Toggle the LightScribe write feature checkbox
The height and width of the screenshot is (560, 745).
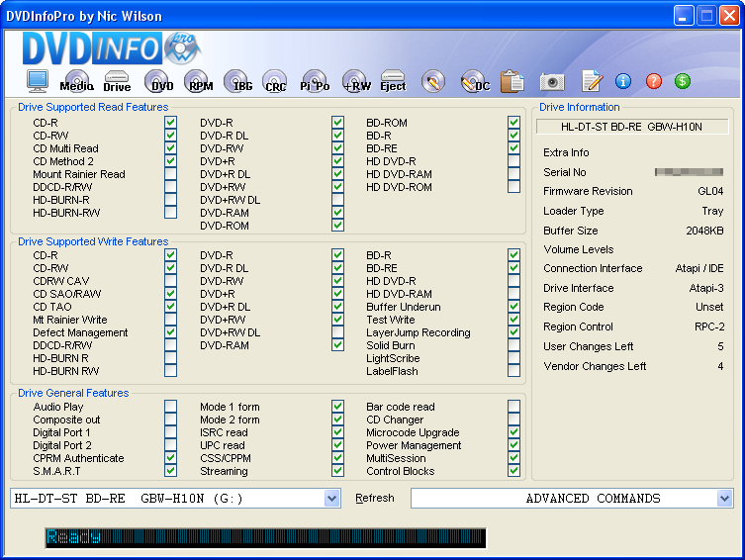pos(513,358)
